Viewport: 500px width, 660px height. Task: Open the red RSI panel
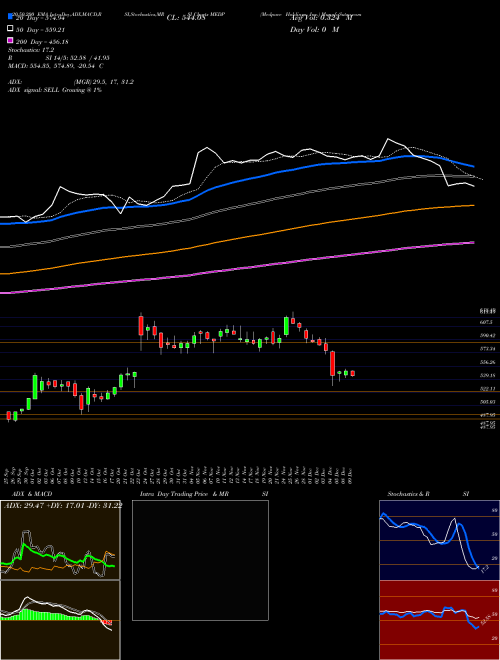click(439, 620)
